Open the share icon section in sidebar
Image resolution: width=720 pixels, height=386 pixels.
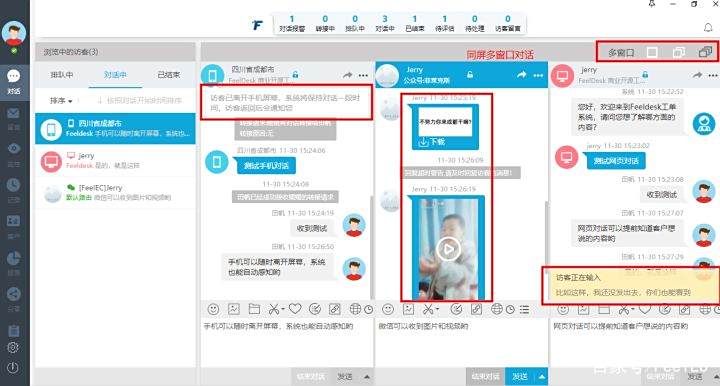pyautogui.click(x=13, y=294)
